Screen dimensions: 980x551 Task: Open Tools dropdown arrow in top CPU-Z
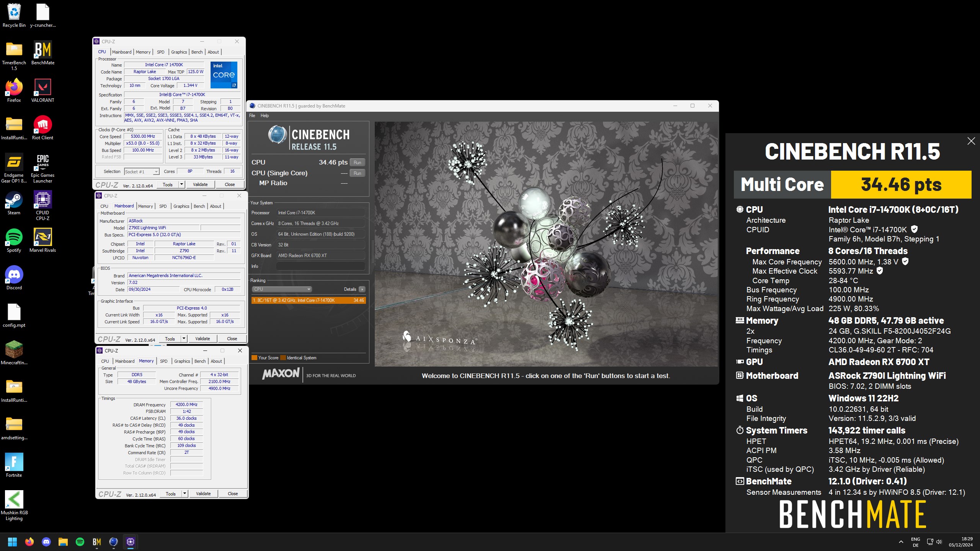[181, 184]
